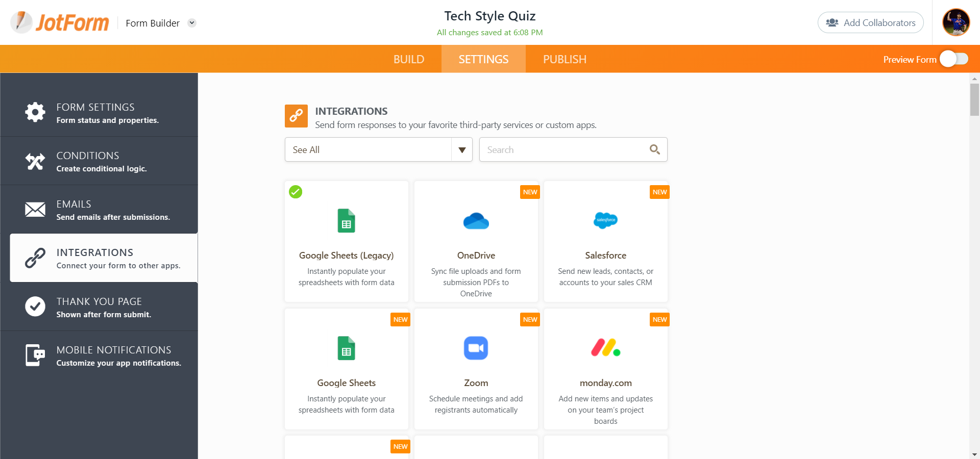Open Google Sheets (Legacy) integration title
The width and height of the screenshot is (980, 459).
[x=347, y=256]
